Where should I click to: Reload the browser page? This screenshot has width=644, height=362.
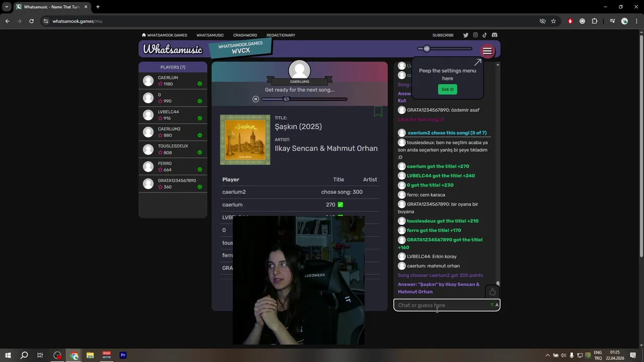point(31,21)
